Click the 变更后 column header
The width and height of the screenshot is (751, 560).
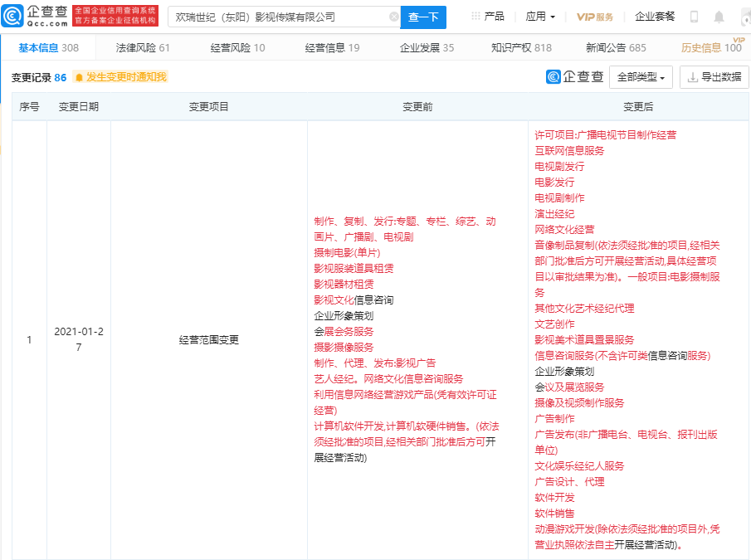pos(638,107)
